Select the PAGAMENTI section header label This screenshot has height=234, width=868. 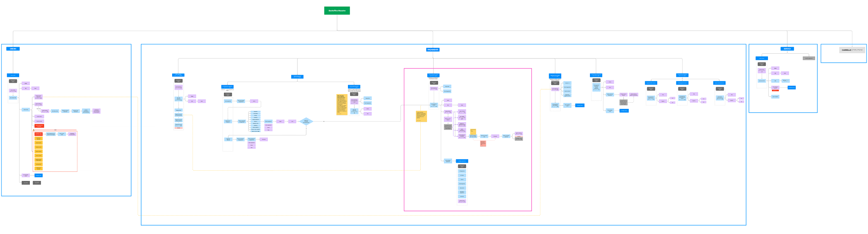433,50
